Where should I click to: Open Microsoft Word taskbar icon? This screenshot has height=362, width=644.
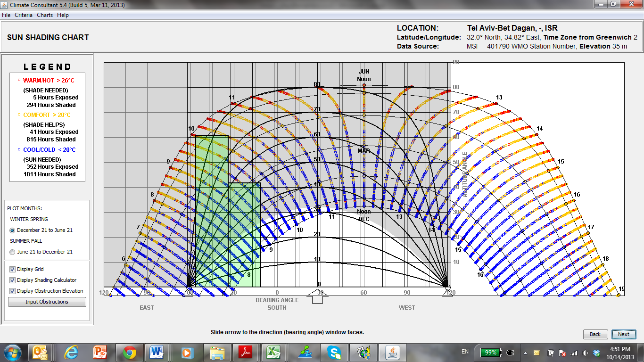click(x=157, y=352)
